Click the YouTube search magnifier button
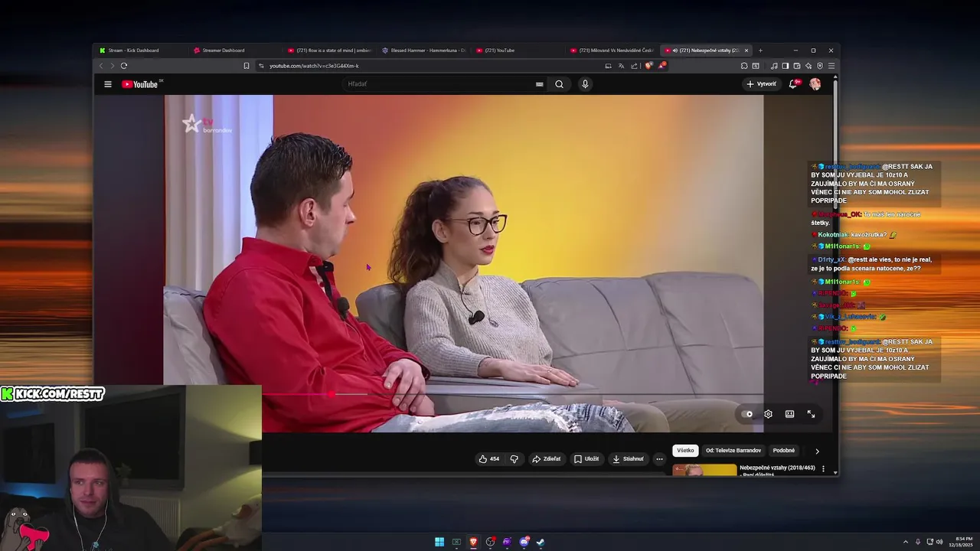The height and width of the screenshot is (551, 980). [x=559, y=84]
